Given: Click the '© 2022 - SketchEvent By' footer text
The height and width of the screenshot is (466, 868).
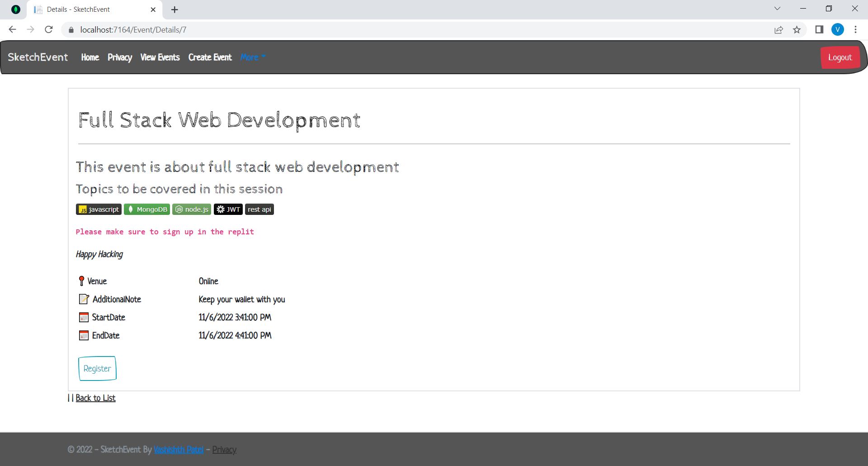Looking at the screenshot, I should 110,450.
